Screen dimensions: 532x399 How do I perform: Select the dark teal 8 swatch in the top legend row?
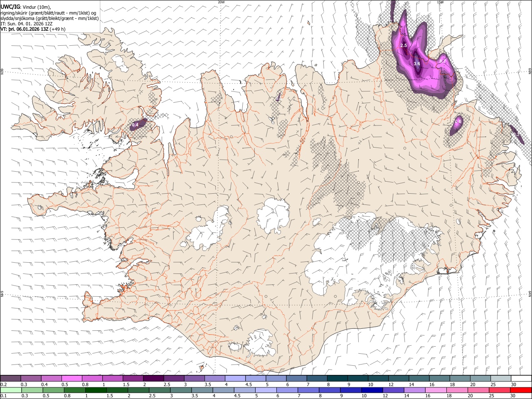click(337, 379)
